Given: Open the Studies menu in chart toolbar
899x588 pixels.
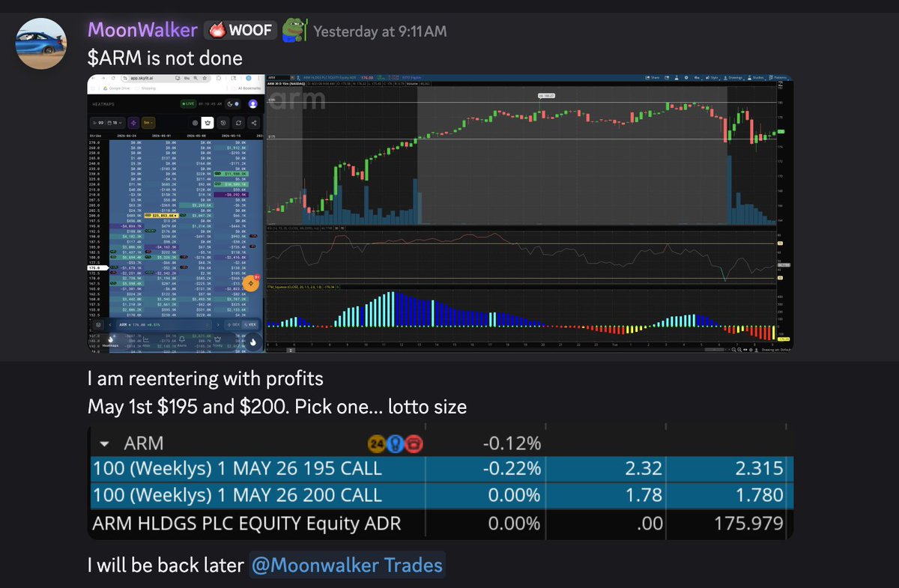Looking at the screenshot, I should 756,78.
